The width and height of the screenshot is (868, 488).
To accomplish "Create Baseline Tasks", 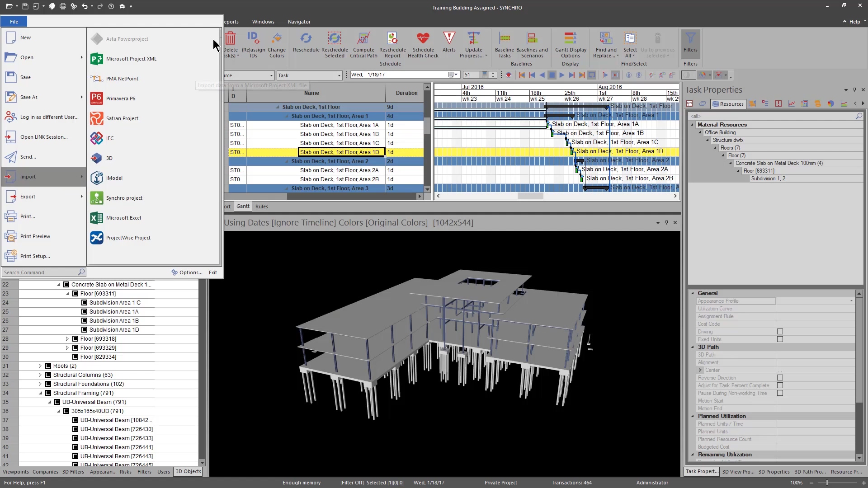I will 505,44.
